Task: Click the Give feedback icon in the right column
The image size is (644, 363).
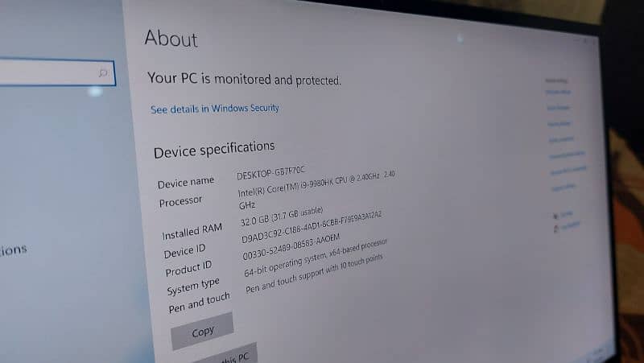Action: (556, 229)
